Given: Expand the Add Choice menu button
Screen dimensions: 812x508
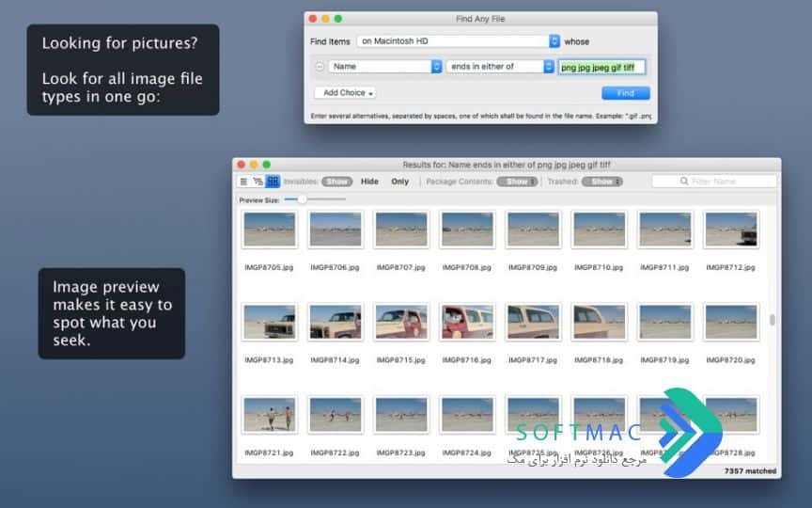Looking at the screenshot, I should 345,93.
